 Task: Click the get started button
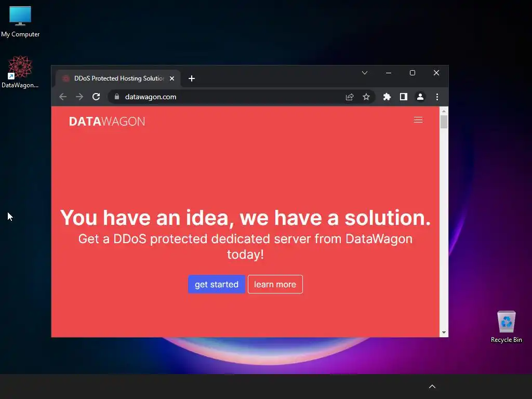(217, 284)
